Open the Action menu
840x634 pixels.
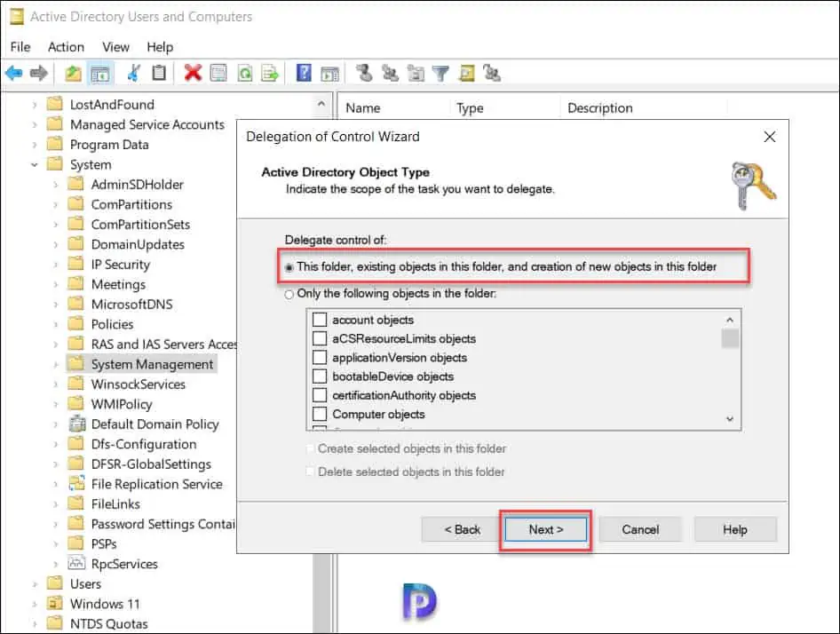click(x=66, y=47)
